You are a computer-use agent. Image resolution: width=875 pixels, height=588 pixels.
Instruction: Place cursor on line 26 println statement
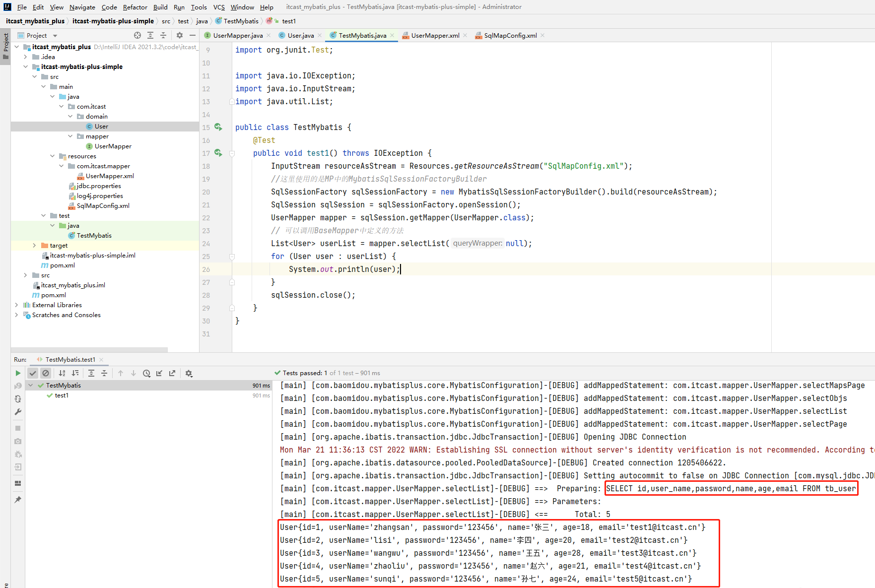click(344, 269)
